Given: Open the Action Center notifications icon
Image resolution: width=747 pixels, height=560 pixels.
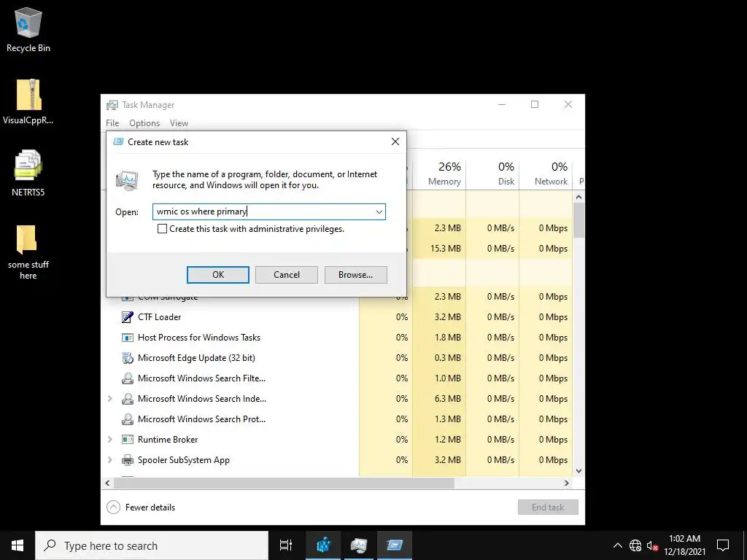Looking at the screenshot, I should (723, 545).
